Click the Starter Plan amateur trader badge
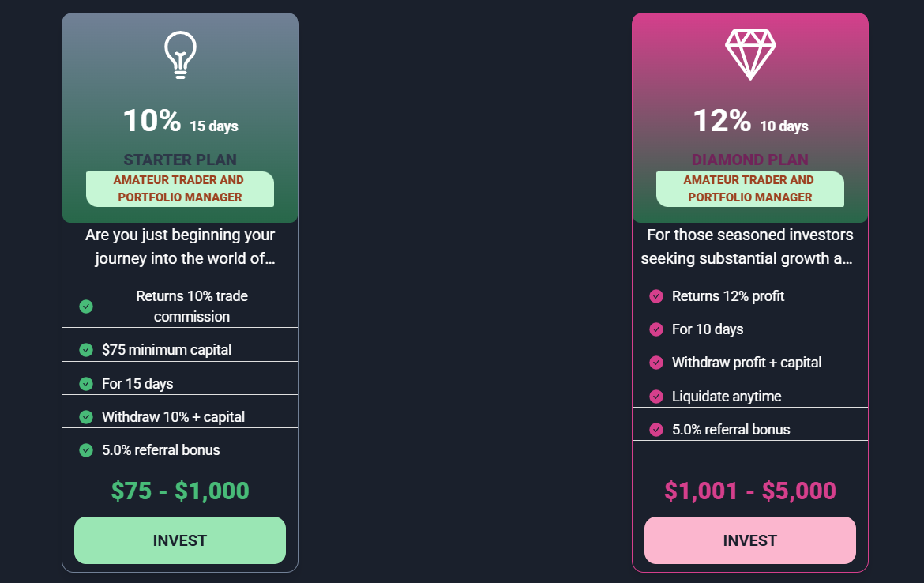 180,189
